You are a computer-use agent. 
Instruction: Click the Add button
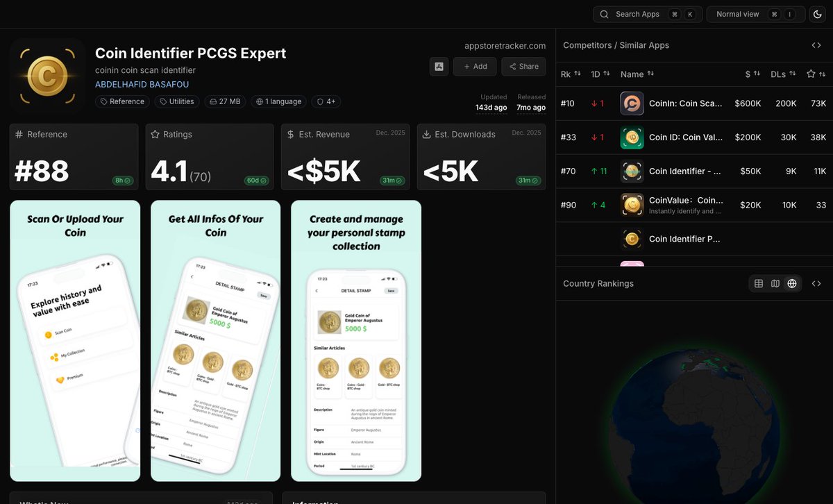coord(475,67)
